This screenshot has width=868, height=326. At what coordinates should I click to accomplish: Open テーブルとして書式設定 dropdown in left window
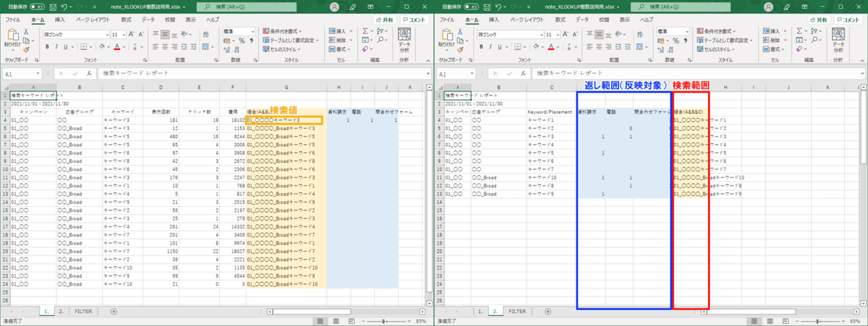[290, 40]
